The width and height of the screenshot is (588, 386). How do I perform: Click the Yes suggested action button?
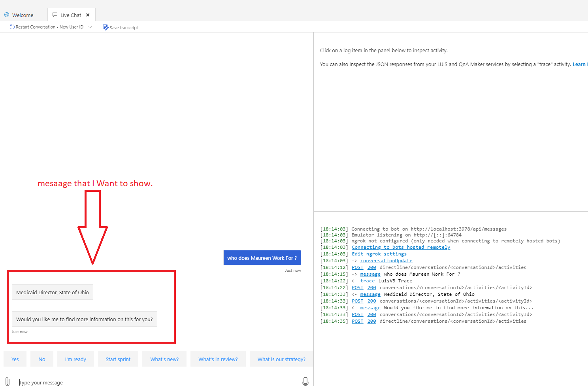[x=15, y=359]
